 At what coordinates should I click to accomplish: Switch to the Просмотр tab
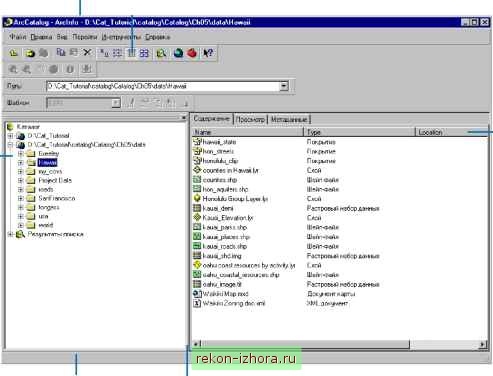coord(250,119)
